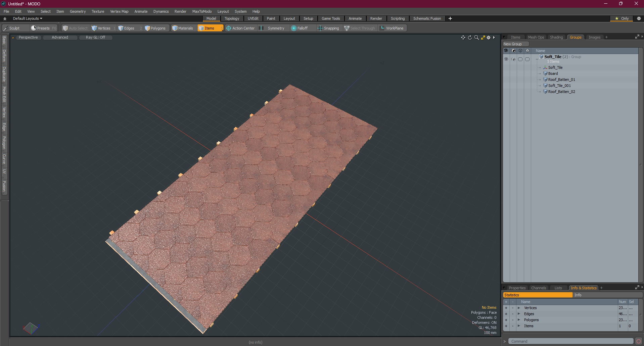Viewport: 644px width, 346px height.
Task: Select the Sculpt tool button
Action: [x=15, y=28]
